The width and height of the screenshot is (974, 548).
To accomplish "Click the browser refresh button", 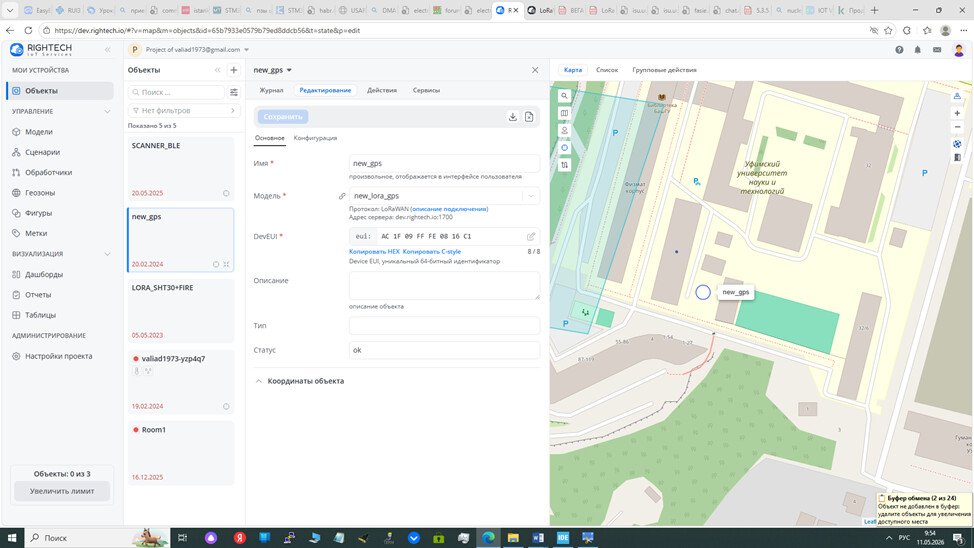I will [x=28, y=30].
